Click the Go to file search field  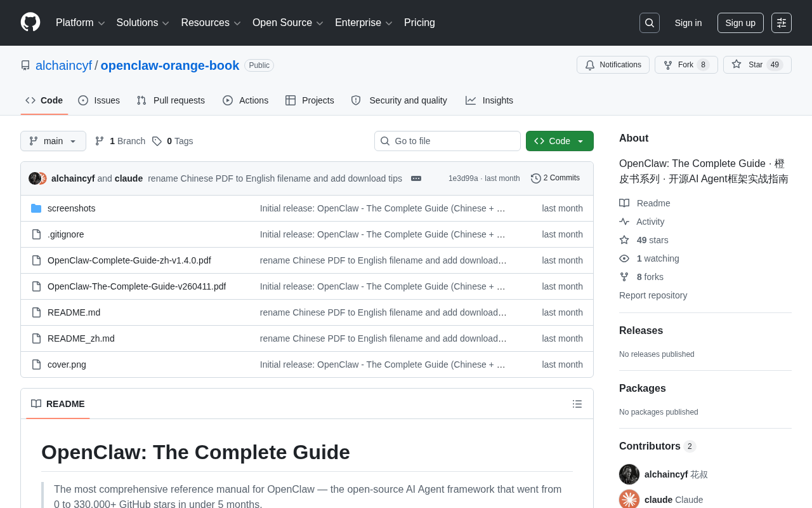[447, 141]
